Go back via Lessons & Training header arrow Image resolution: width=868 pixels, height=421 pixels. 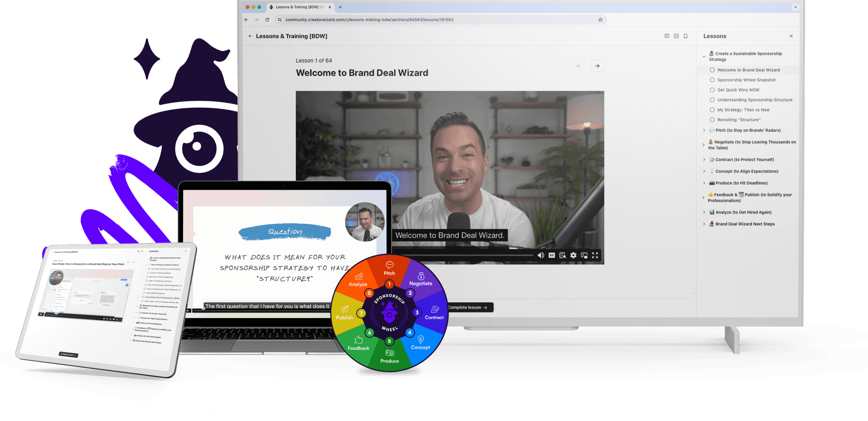coord(250,36)
